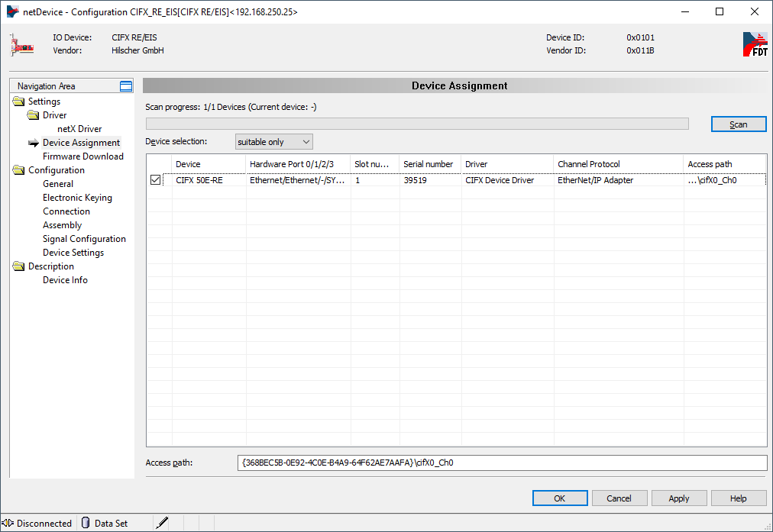This screenshot has height=532, width=773.
Task: Click the Configuration folder icon
Action: click(x=19, y=170)
